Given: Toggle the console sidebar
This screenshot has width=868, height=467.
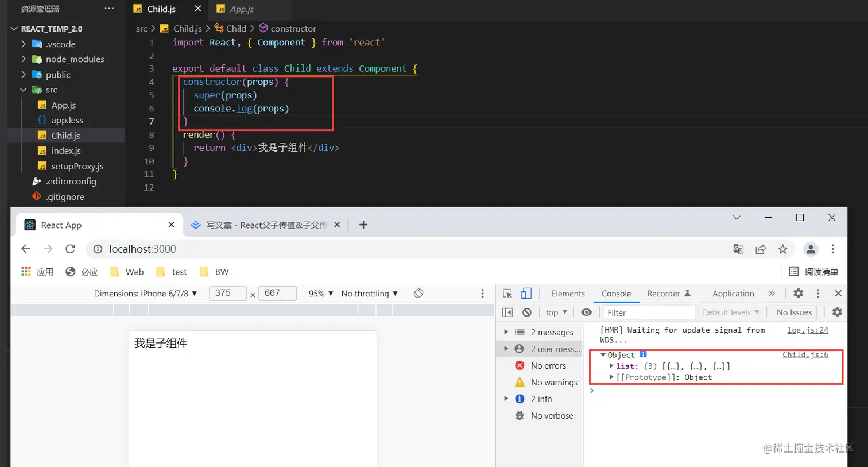Looking at the screenshot, I should [x=507, y=312].
